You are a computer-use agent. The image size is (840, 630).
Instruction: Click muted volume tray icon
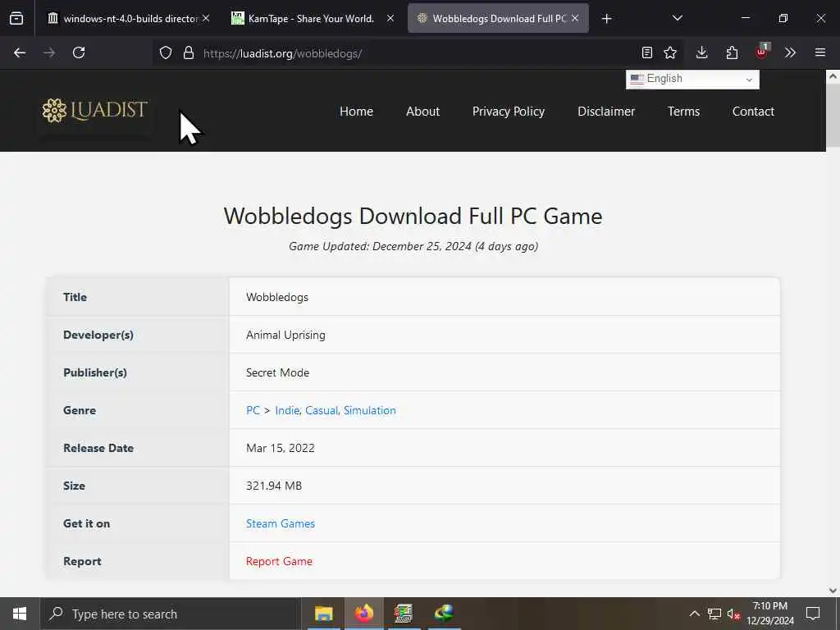pyautogui.click(x=733, y=614)
